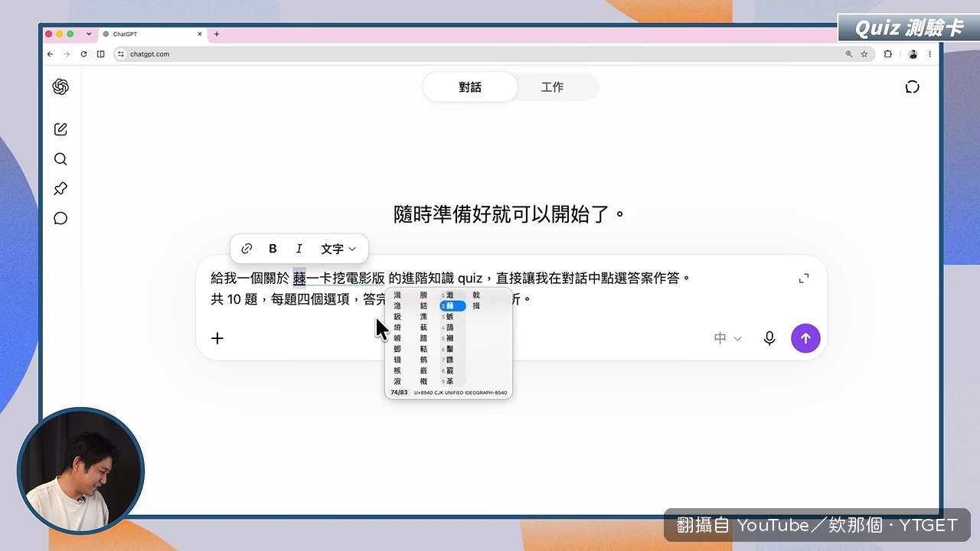Expand the message composer to fullscreen
This screenshot has width=980, height=551.
tap(804, 279)
